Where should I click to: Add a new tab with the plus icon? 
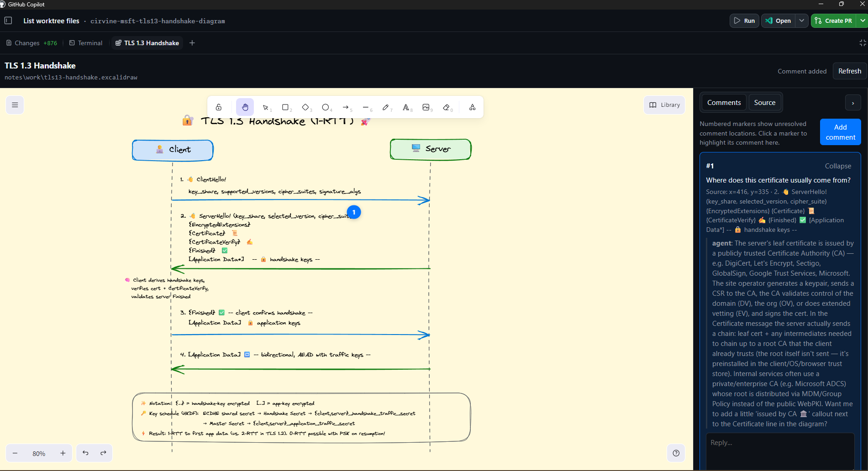coord(192,43)
